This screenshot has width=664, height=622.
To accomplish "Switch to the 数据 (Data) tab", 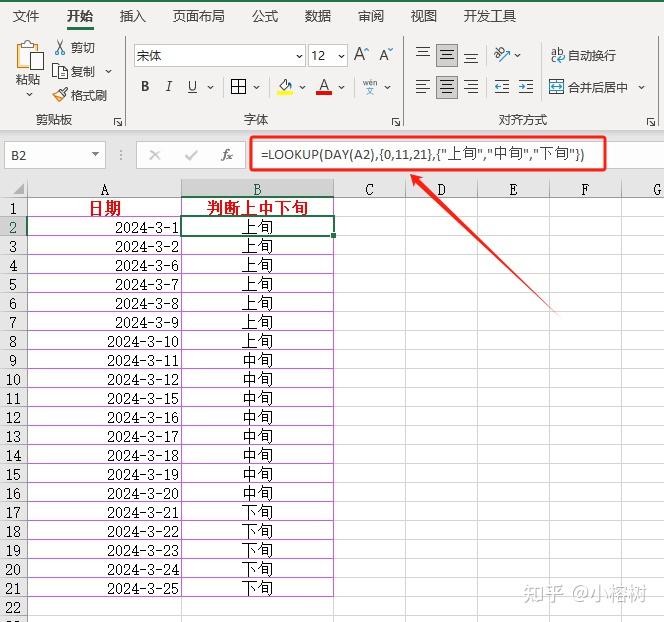I will [x=318, y=16].
